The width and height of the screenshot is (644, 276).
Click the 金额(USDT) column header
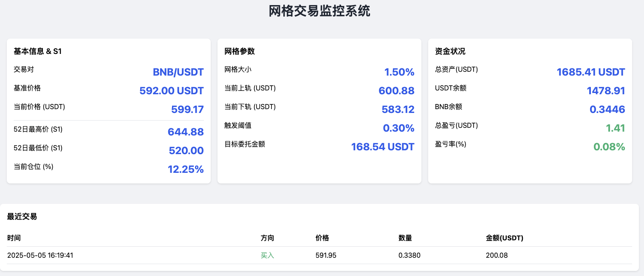(505, 238)
